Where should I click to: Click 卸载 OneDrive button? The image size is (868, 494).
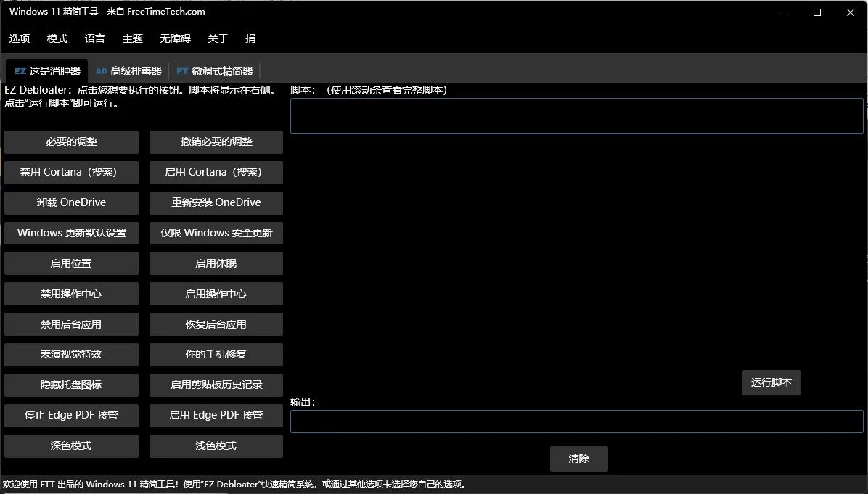71,203
